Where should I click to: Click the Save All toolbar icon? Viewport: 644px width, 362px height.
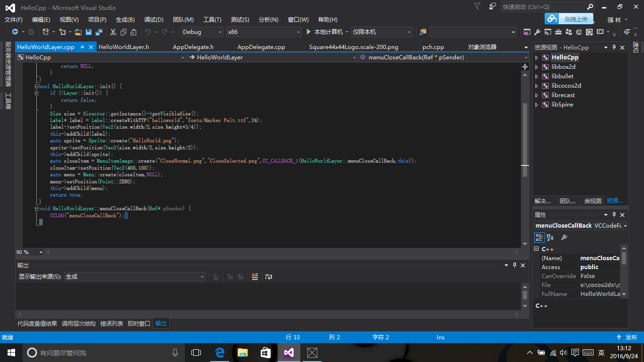(x=99, y=32)
